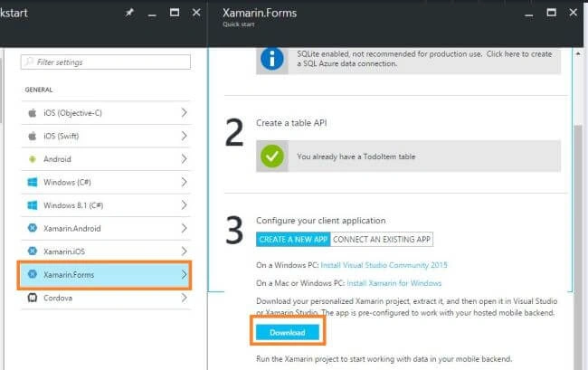Open Xamarin.iOS via its chevron arrow
This screenshot has height=370, width=588.
coord(185,251)
